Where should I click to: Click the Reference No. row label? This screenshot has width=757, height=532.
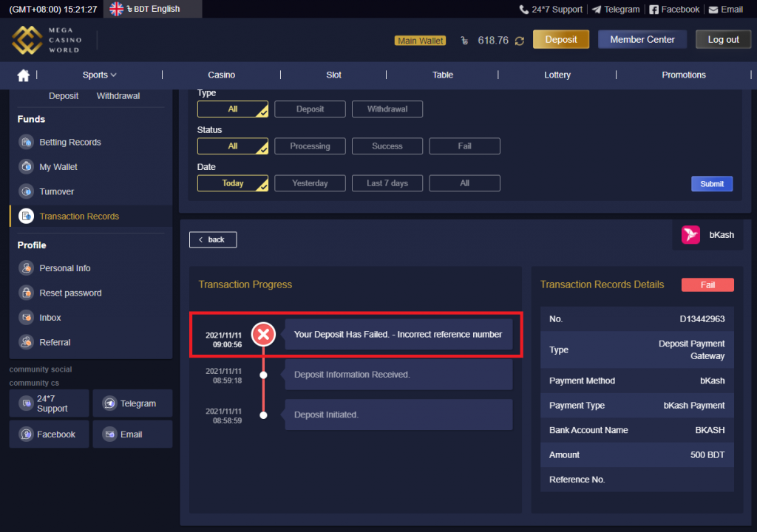click(x=577, y=480)
